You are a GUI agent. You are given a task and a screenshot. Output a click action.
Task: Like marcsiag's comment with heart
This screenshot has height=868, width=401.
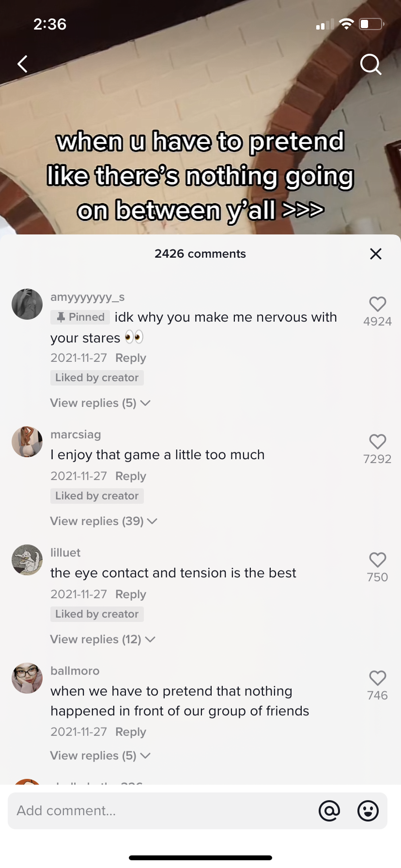pyautogui.click(x=378, y=442)
